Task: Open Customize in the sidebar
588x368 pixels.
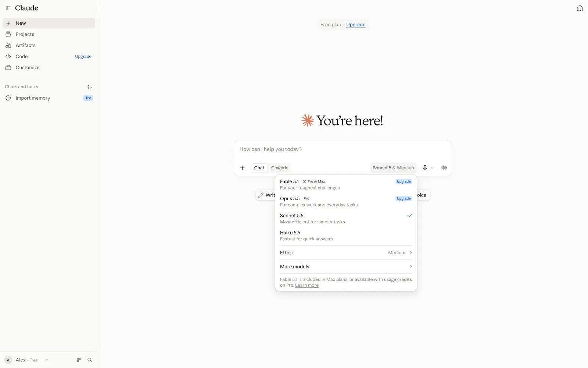Action: (x=49, y=67)
